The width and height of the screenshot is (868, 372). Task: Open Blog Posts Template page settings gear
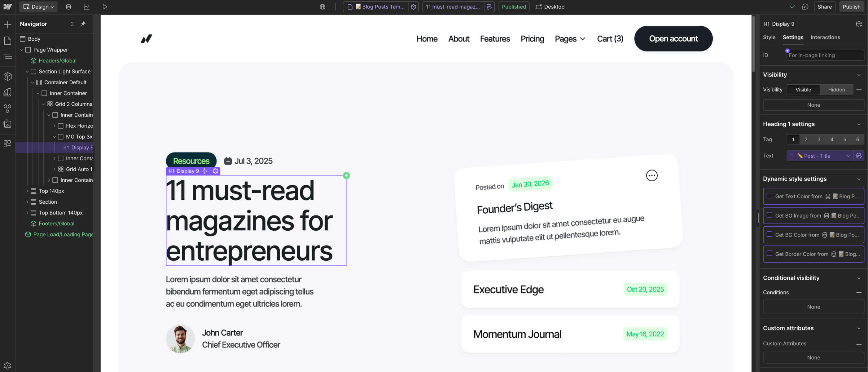tap(413, 7)
